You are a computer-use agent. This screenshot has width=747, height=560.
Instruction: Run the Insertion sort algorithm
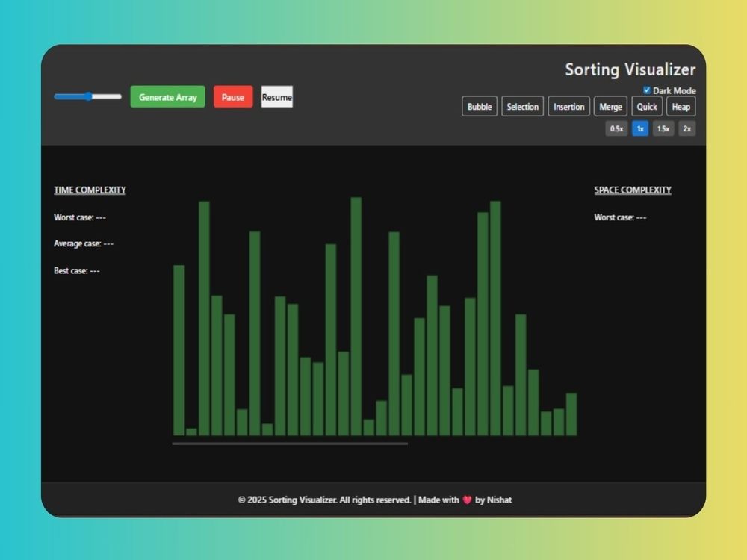pos(568,107)
